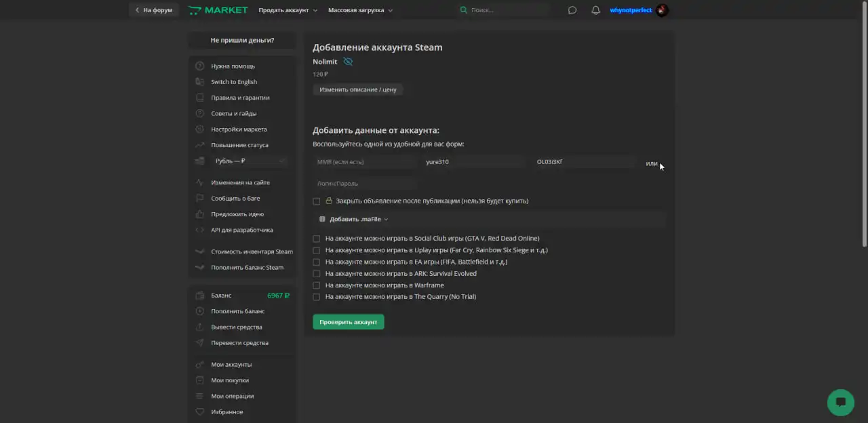Open Мои покупки in sidebar
Image resolution: width=868 pixels, height=423 pixels.
click(230, 380)
